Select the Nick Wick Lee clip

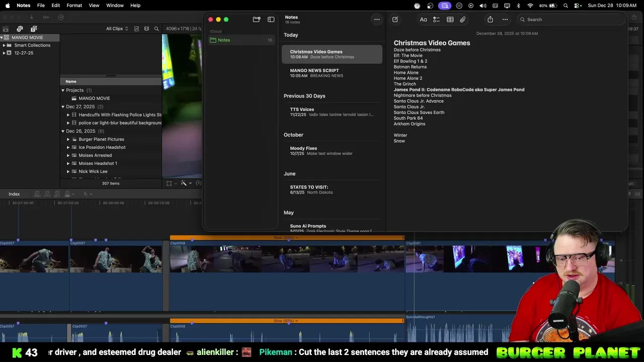(x=111, y=171)
